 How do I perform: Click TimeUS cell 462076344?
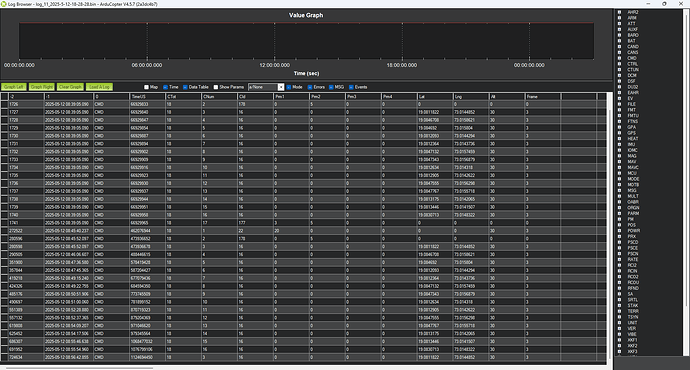click(147, 231)
